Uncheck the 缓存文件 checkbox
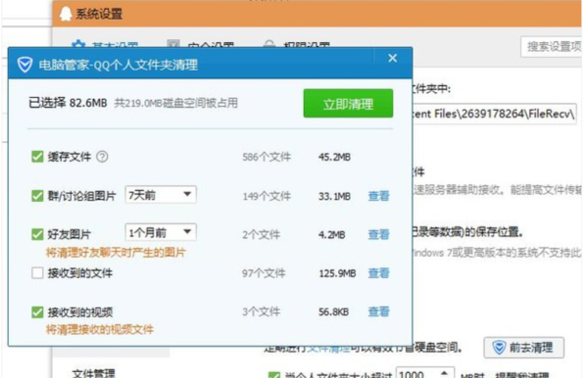 pos(37,157)
